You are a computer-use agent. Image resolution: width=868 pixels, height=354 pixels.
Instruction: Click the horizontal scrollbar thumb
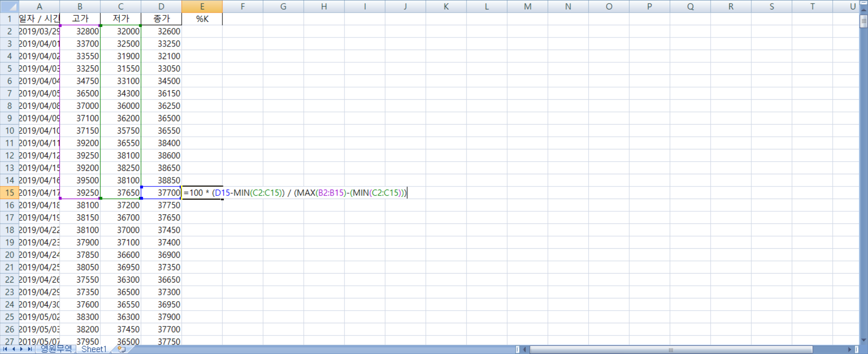[x=671, y=349]
